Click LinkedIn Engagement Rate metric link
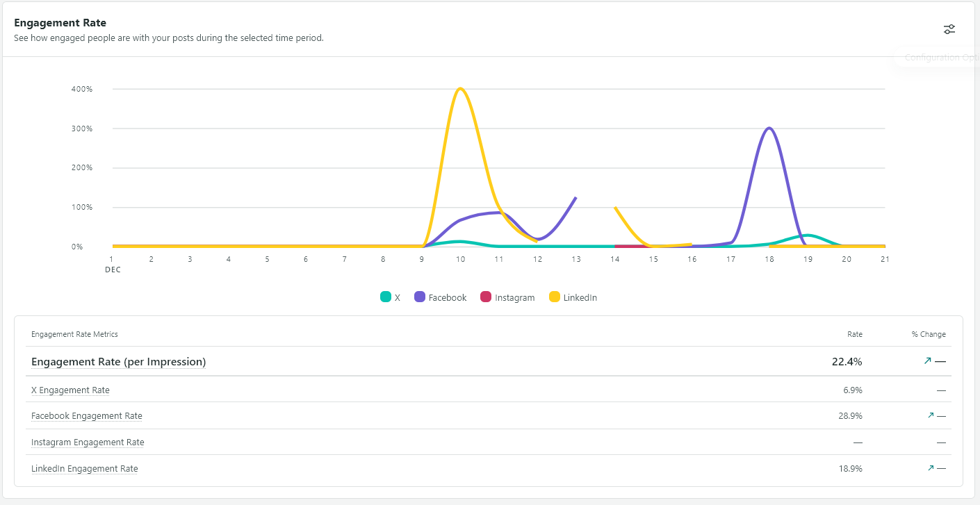 85,469
